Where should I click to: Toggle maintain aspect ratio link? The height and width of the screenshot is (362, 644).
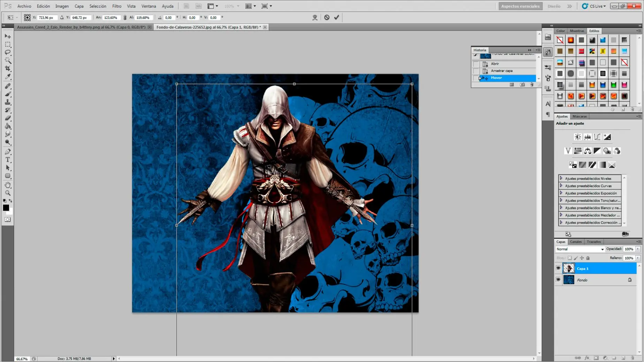coord(125,17)
